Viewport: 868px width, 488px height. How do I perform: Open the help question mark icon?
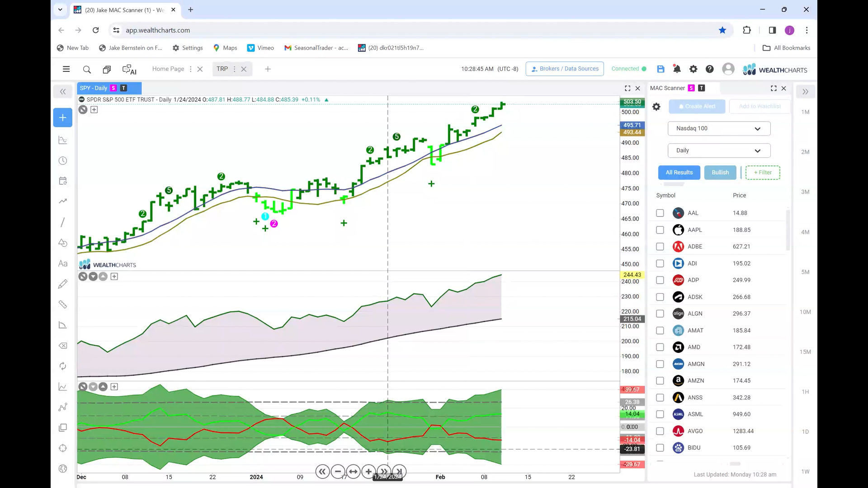point(710,69)
